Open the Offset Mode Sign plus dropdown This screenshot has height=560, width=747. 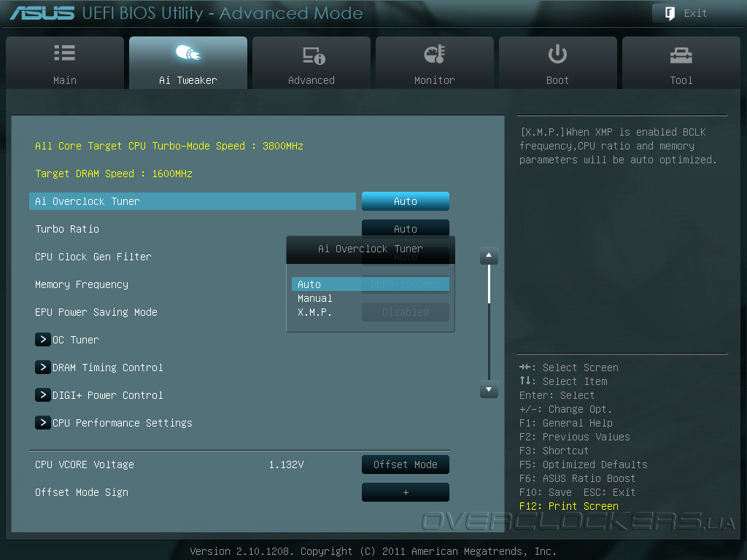coord(406,492)
